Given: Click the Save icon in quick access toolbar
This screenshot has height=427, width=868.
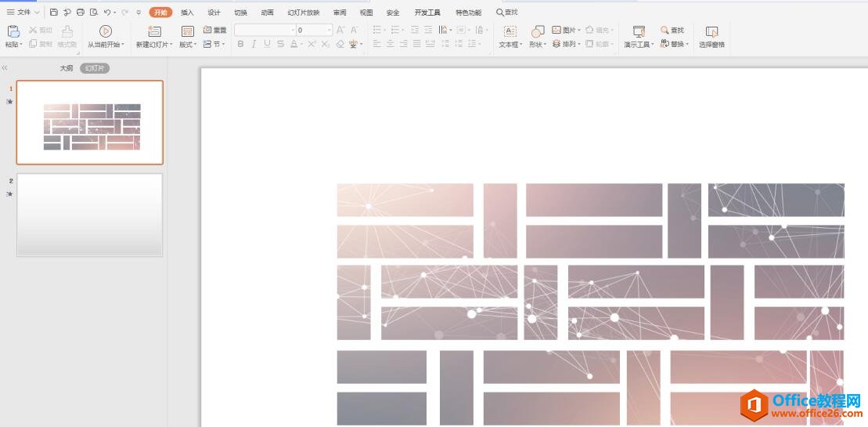Looking at the screenshot, I should (53, 13).
